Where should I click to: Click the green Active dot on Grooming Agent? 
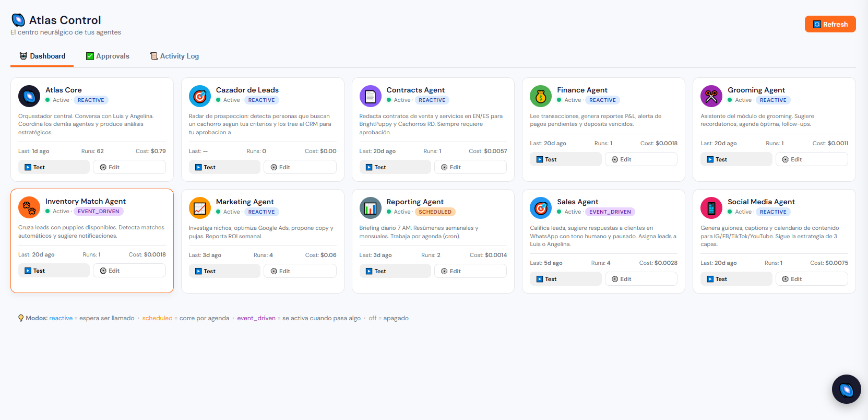[730, 100]
